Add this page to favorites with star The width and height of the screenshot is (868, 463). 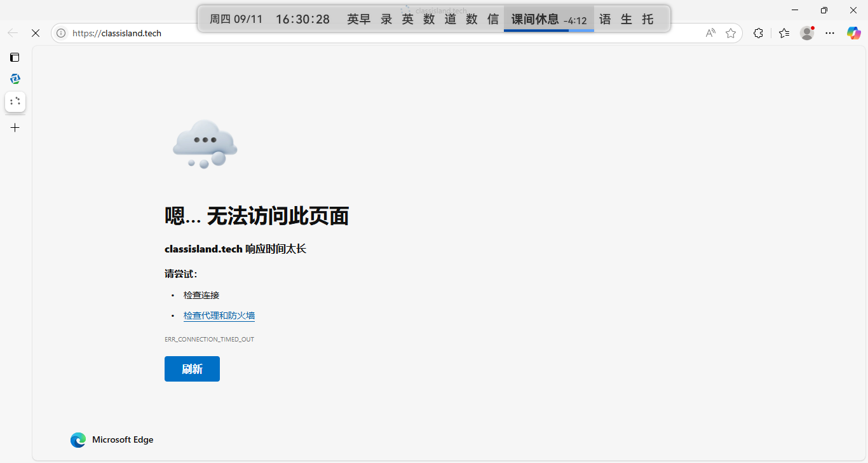731,33
